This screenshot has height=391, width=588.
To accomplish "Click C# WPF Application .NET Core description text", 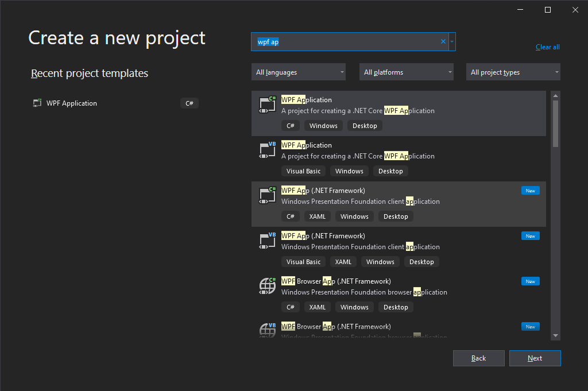I will [x=358, y=111].
